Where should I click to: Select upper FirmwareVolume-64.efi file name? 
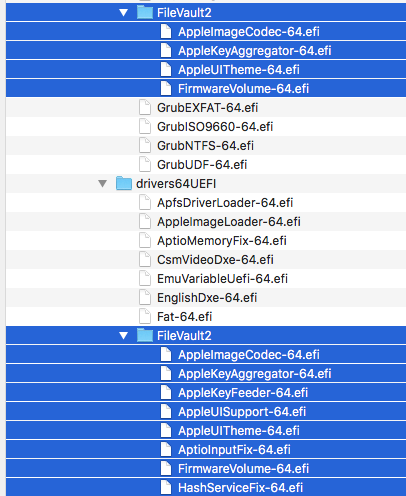click(x=243, y=89)
